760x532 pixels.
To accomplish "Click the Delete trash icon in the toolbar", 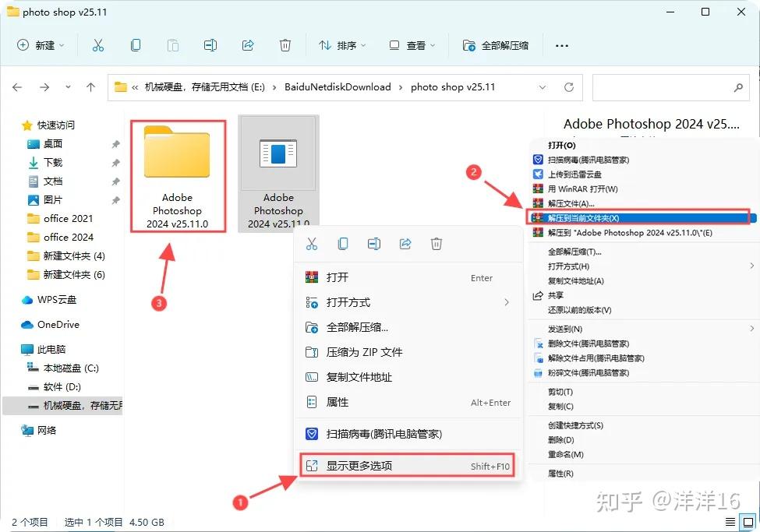I will pyautogui.click(x=285, y=45).
